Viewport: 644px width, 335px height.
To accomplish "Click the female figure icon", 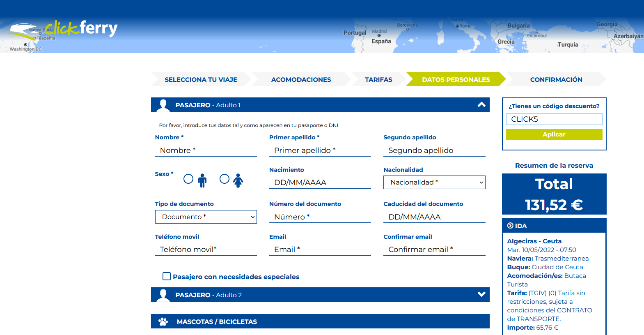I will (238, 180).
